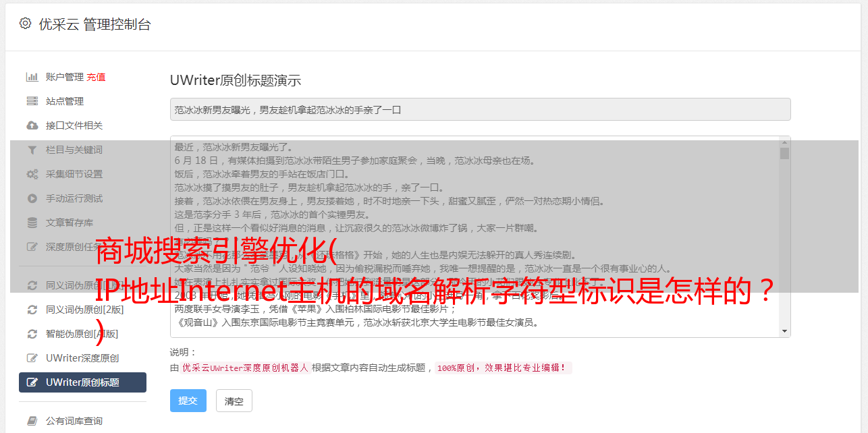Click the bar chart icon for 账户管理
Image resolution: width=868 pixels, height=433 pixels.
[x=32, y=77]
